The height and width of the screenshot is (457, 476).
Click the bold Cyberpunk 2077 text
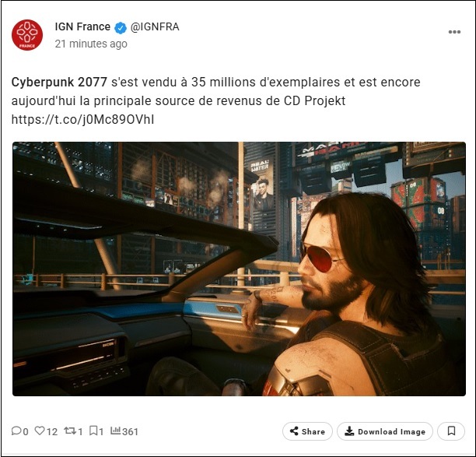(59, 82)
